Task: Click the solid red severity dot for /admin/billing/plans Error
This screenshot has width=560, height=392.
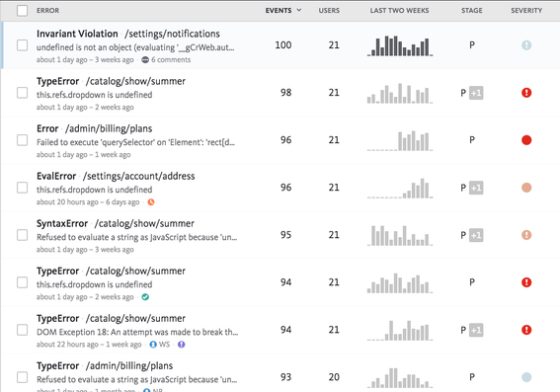Action: pyautogui.click(x=526, y=140)
